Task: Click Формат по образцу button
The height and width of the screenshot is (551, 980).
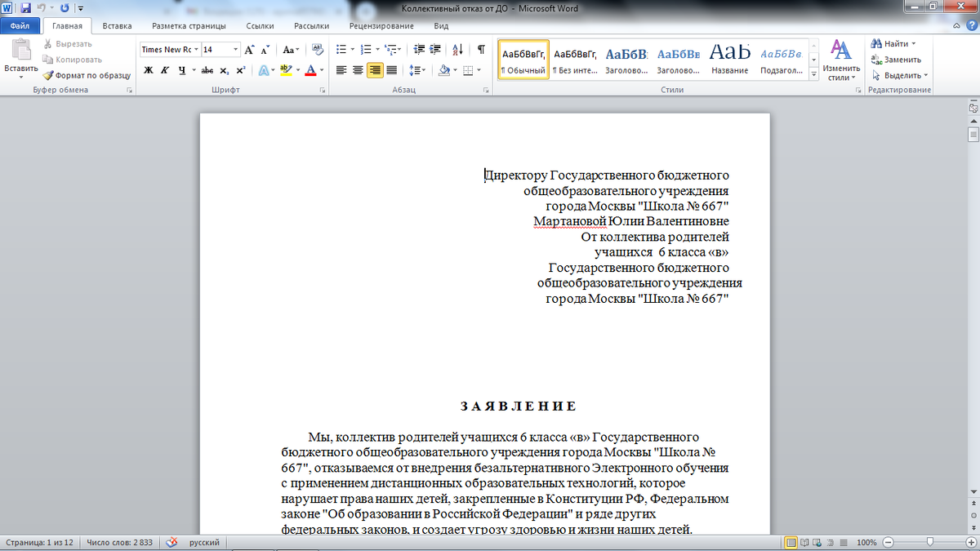Action: click(x=87, y=75)
